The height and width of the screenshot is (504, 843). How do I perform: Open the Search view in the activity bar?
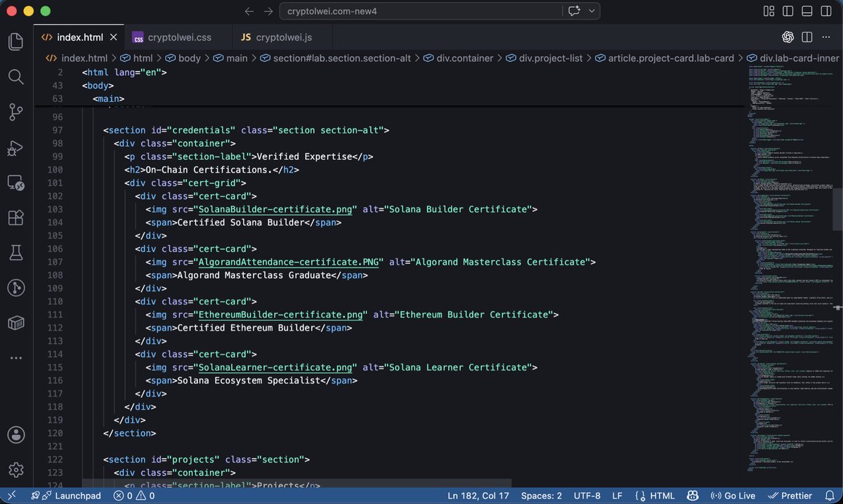click(16, 76)
